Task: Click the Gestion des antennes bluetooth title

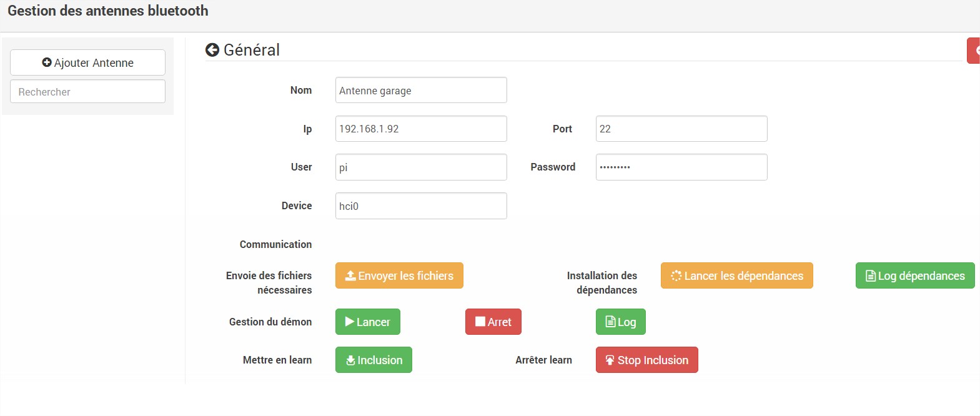Action: (108, 11)
